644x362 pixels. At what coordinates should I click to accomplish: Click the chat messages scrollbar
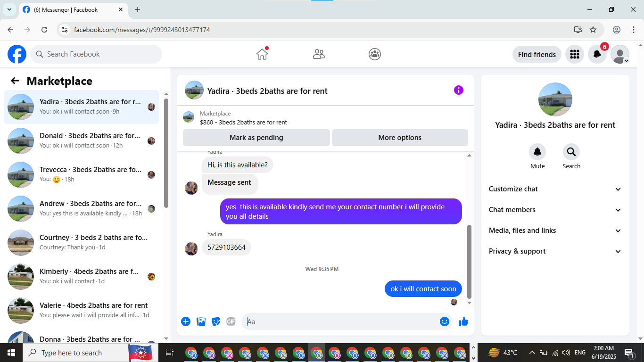(x=469, y=262)
